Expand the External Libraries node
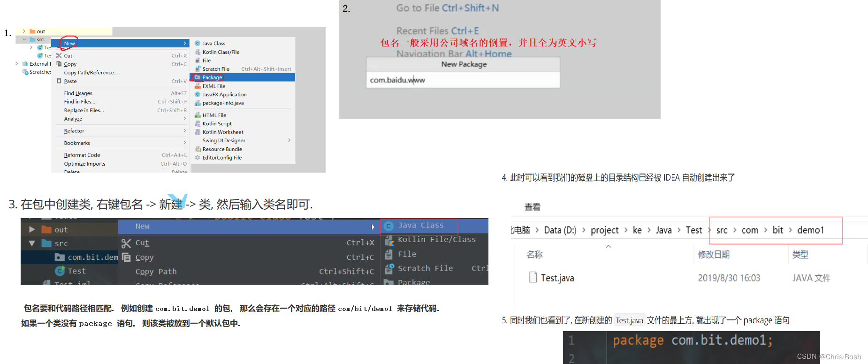 (x=17, y=64)
